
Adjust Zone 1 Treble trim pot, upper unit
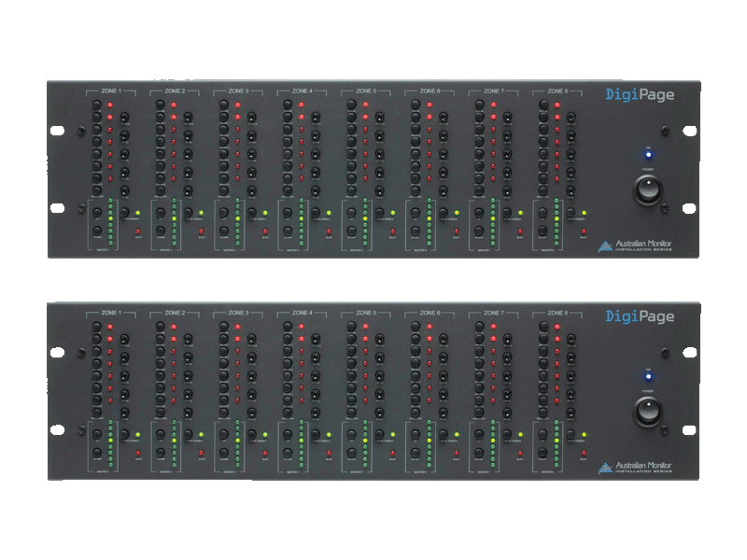pyautogui.click(x=124, y=117)
